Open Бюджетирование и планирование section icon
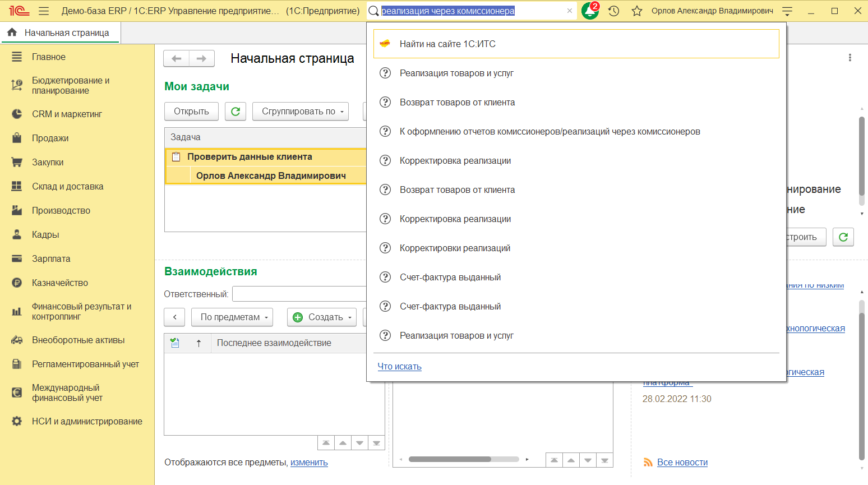The image size is (868, 485). 17,85
